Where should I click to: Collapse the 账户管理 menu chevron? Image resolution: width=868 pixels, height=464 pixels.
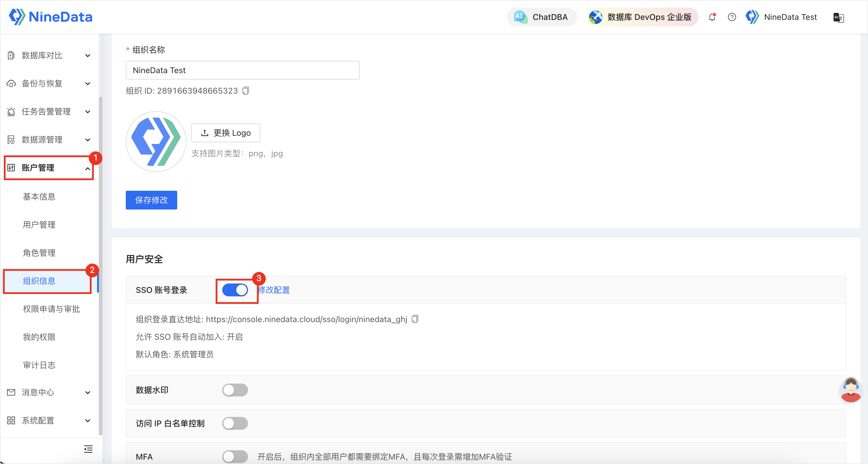click(x=88, y=169)
